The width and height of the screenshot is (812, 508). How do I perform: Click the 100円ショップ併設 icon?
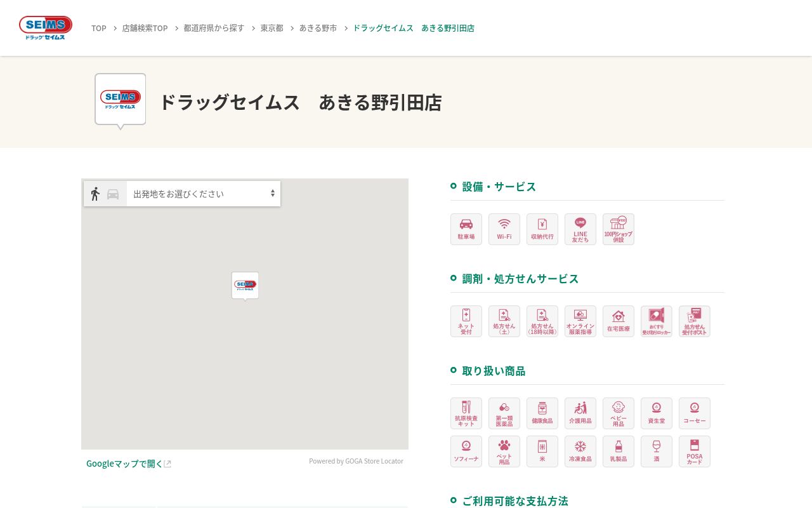pos(619,229)
